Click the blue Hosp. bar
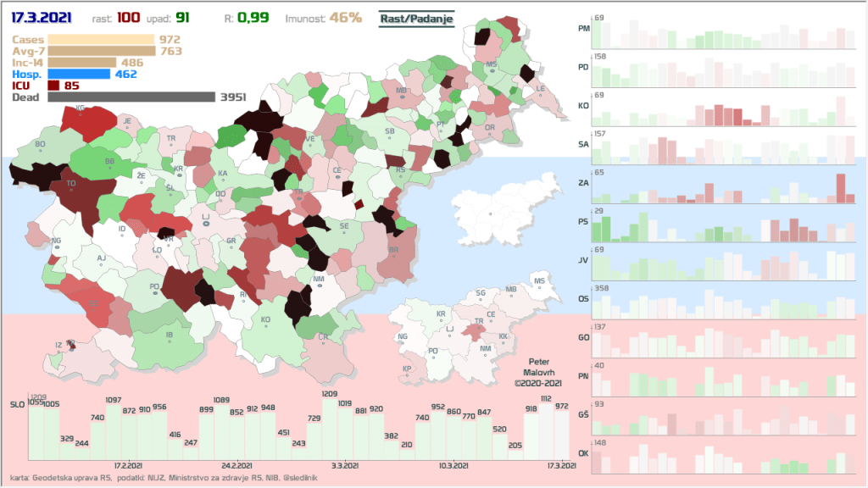The width and height of the screenshot is (868, 488). [79, 74]
